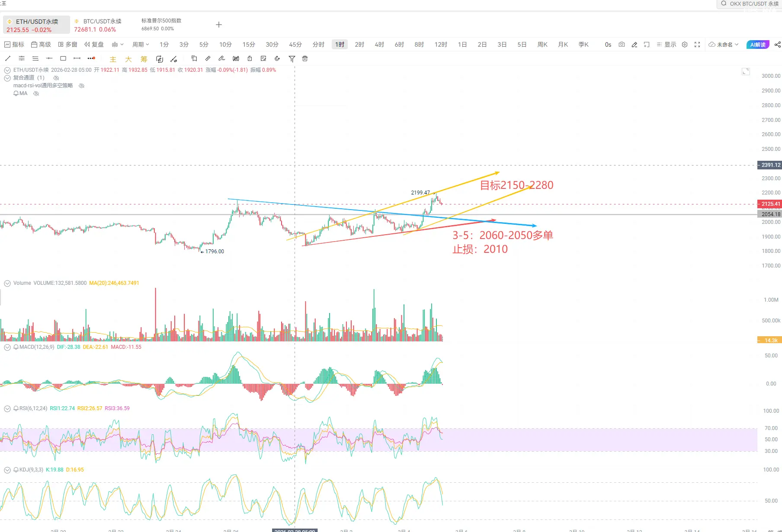This screenshot has height=532, width=782.
Task: Toggle RSI alert bell
Action: tap(16, 408)
